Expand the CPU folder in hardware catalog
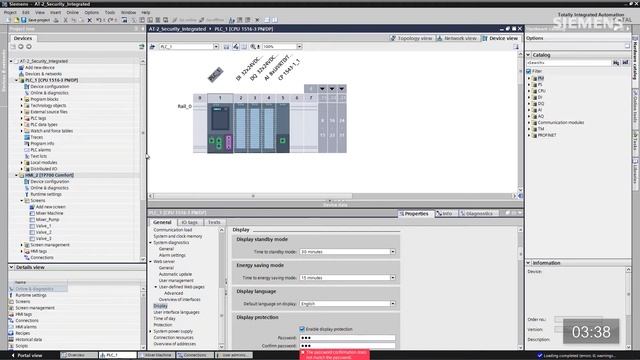 [x=529, y=91]
